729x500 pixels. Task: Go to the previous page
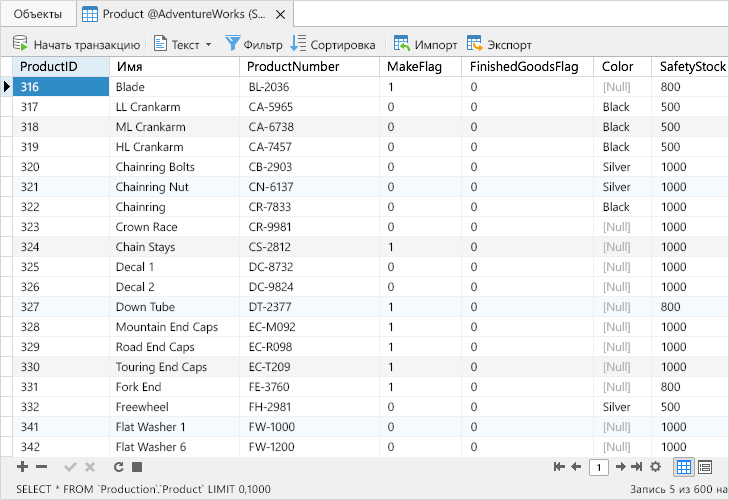point(576,467)
